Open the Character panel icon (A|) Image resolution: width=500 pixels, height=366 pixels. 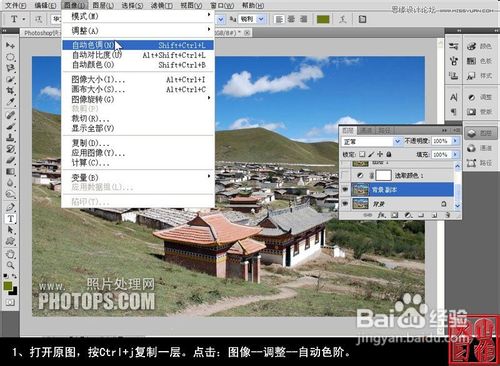click(x=454, y=97)
